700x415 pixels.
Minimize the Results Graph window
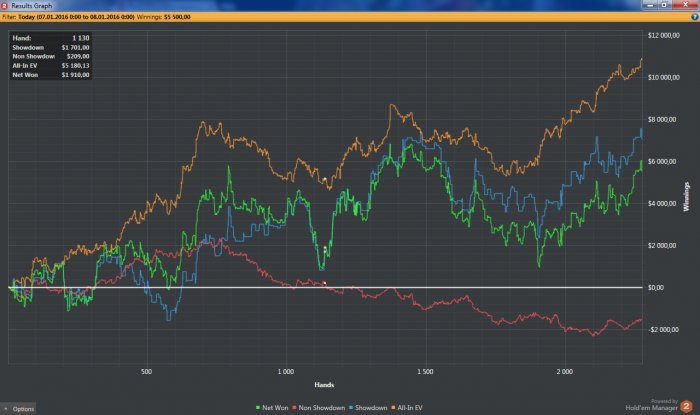pyautogui.click(x=650, y=4)
